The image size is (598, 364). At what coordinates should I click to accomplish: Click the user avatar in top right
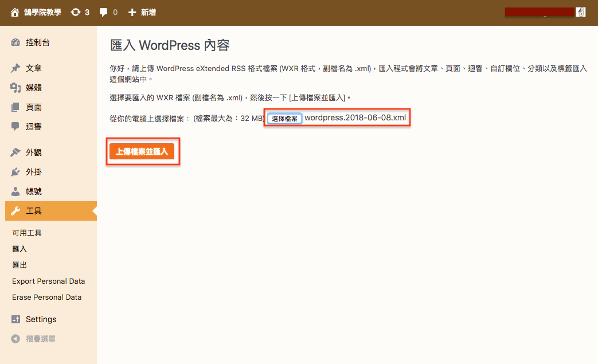coord(581,12)
